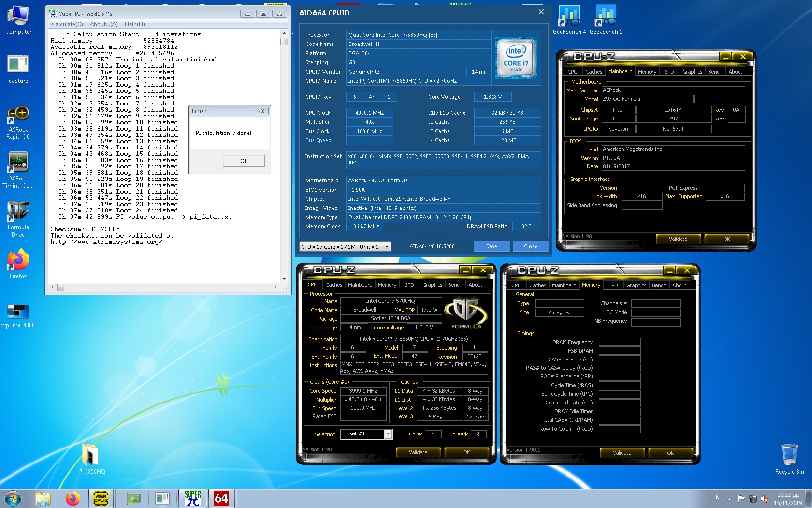Click the 4 GBytes memory size field

click(x=559, y=313)
